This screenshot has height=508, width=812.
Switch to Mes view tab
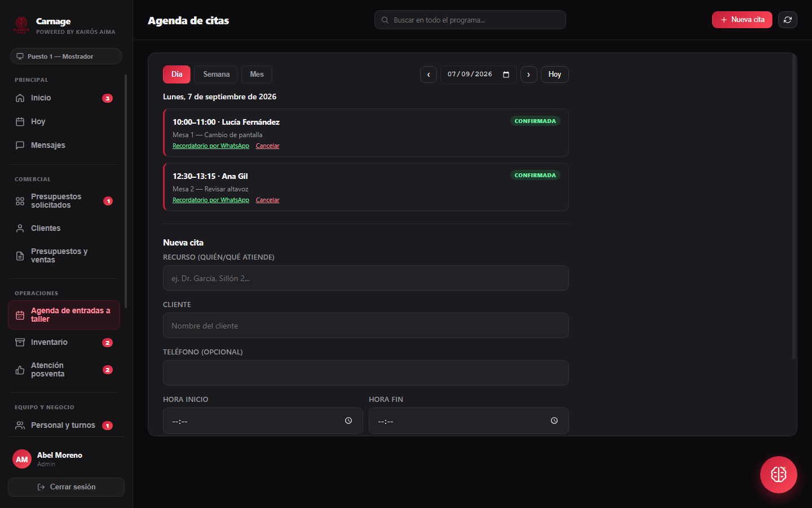coord(257,75)
